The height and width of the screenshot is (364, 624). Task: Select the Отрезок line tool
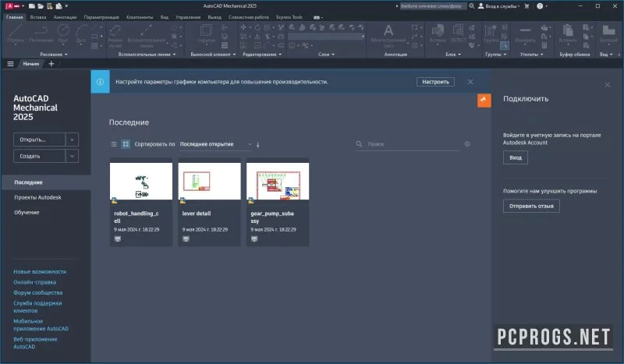[15, 34]
